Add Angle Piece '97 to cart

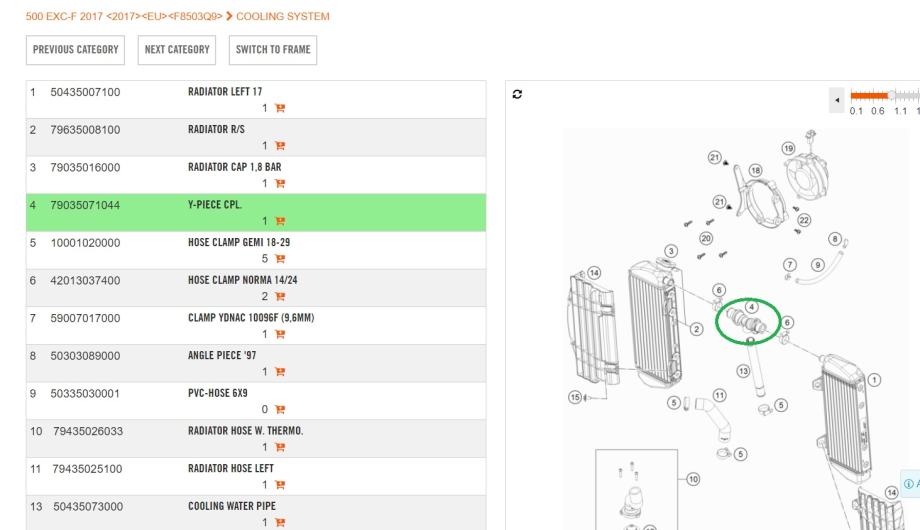(x=280, y=372)
